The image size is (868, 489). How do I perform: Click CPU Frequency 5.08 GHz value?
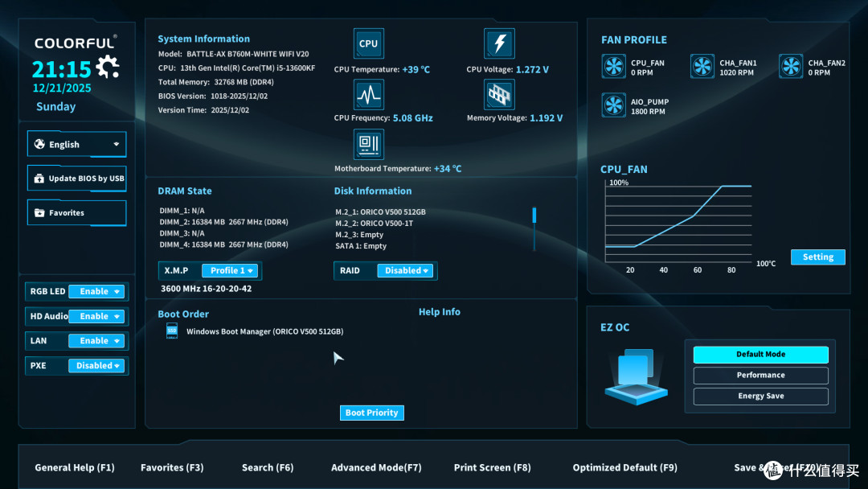[413, 118]
